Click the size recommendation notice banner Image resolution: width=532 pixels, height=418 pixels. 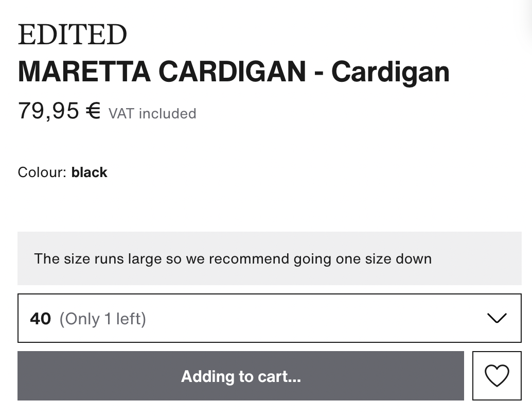click(269, 258)
